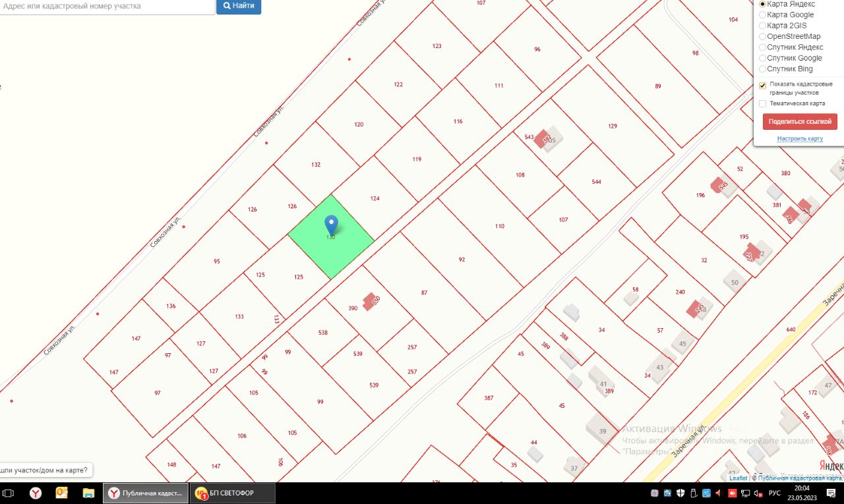Click the blue location pin on parcel 130
The width and height of the screenshot is (844, 504).
[x=332, y=225]
